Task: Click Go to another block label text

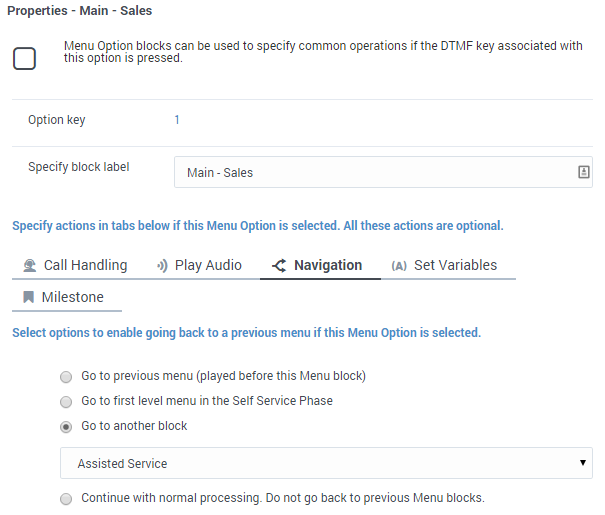Action: click(x=134, y=426)
